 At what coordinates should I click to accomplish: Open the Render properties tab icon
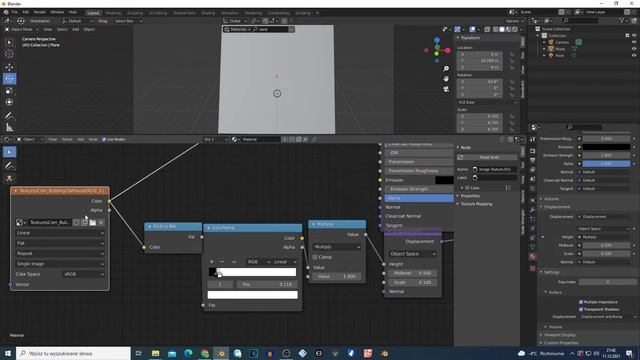click(533, 151)
